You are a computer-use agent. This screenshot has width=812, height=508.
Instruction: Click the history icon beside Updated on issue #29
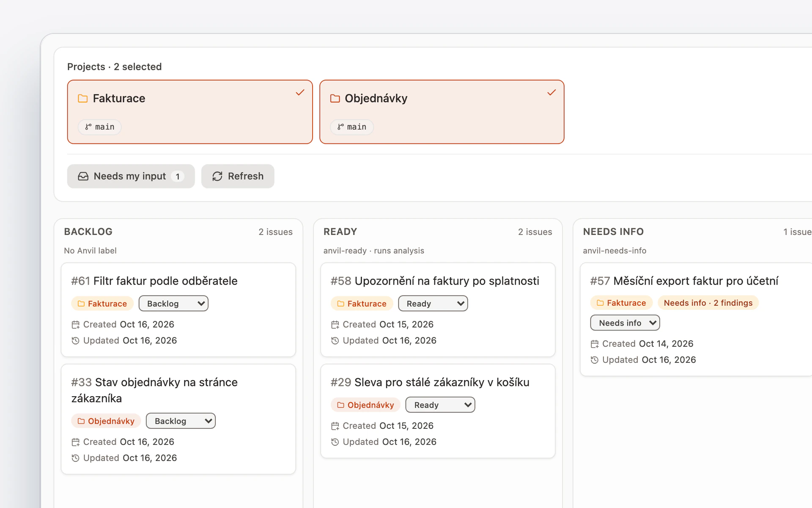pyautogui.click(x=335, y=442)
